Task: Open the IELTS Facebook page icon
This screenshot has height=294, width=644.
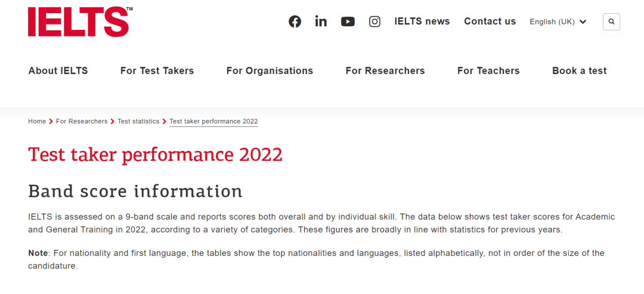Action: (295, 21)
